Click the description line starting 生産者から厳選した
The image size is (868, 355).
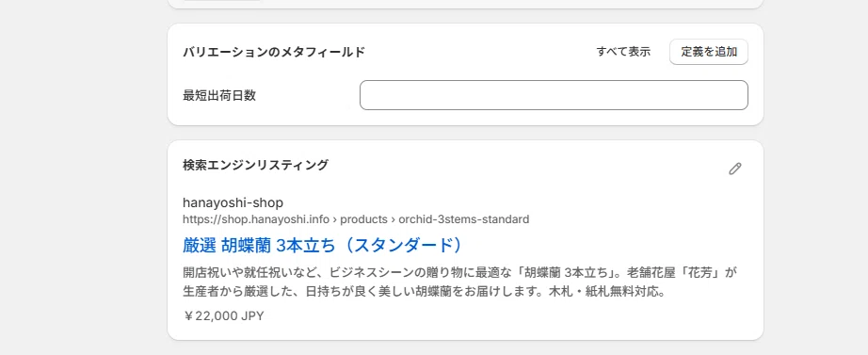click(x=424, y=291)
